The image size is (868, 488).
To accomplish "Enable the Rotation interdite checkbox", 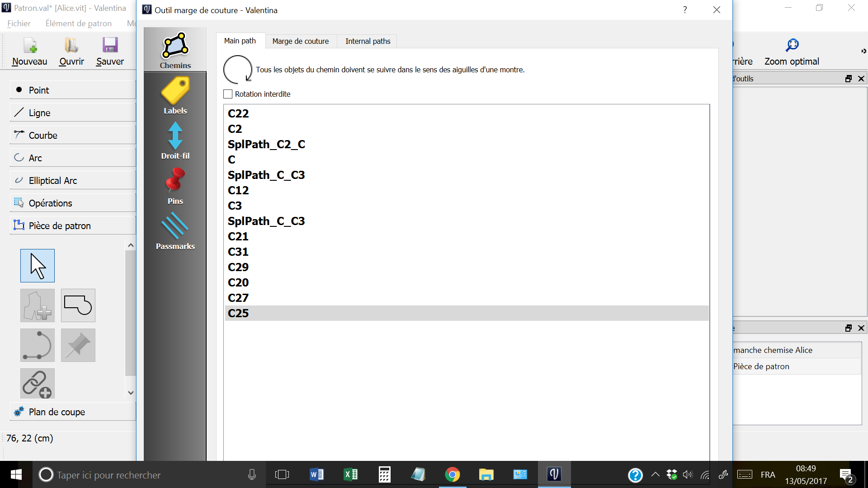I will 228,94.
